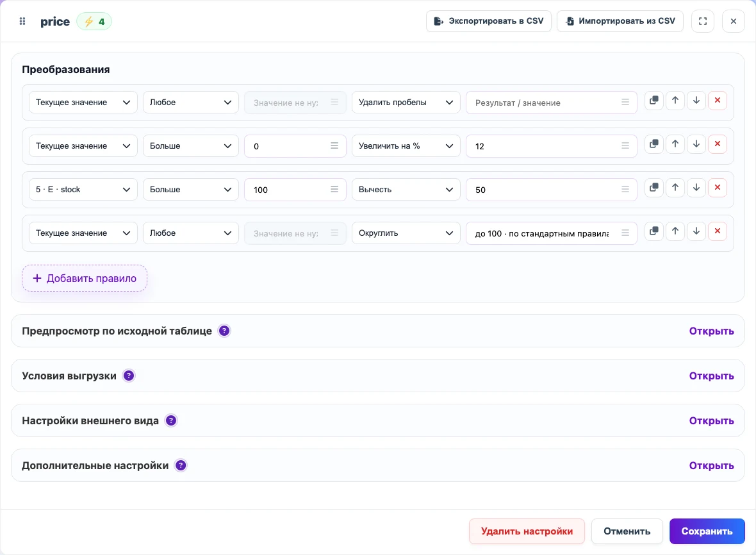The width and height of the screenshot is (756, 555).
Task: Click list icon in the field containing 12
Action: click(x=625, y=145)
